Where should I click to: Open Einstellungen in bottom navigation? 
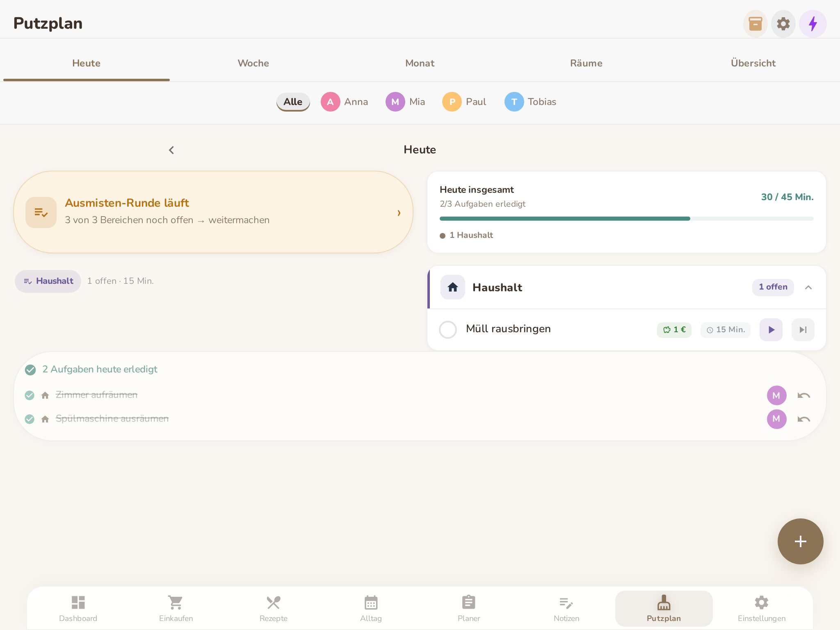762,609
